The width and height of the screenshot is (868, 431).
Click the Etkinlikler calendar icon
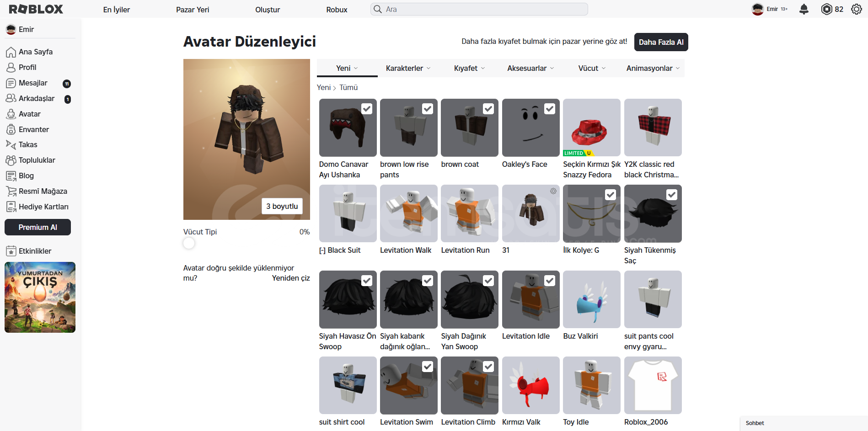pyautogui.click(x=11, y=251)
